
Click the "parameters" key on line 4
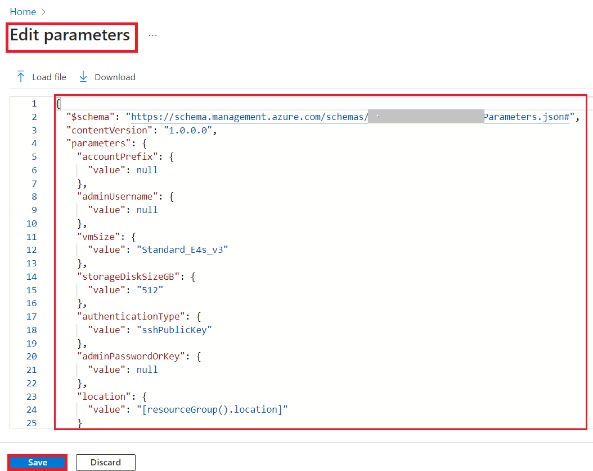click(98, 143)
